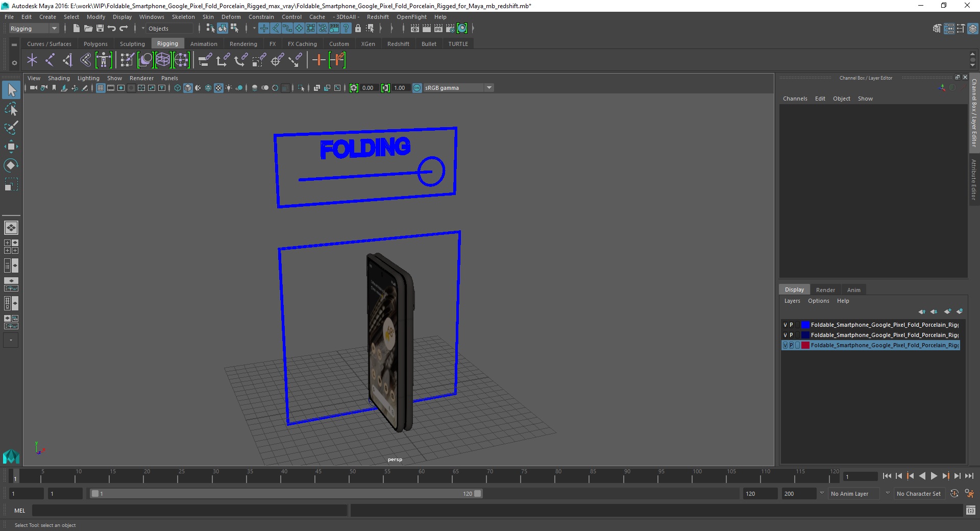Click the Undo arrow icon

112,29
